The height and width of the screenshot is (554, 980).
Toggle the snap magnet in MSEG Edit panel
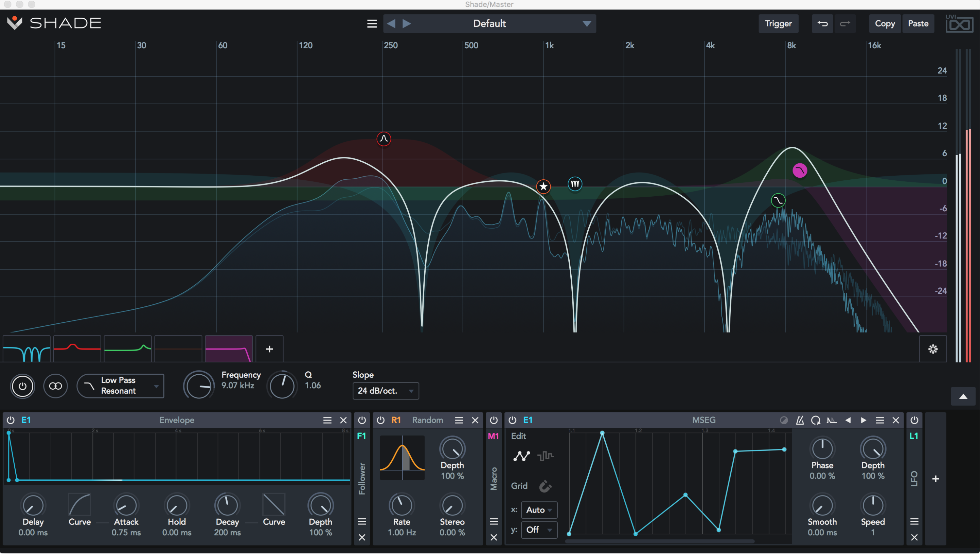tap(546, 486)
